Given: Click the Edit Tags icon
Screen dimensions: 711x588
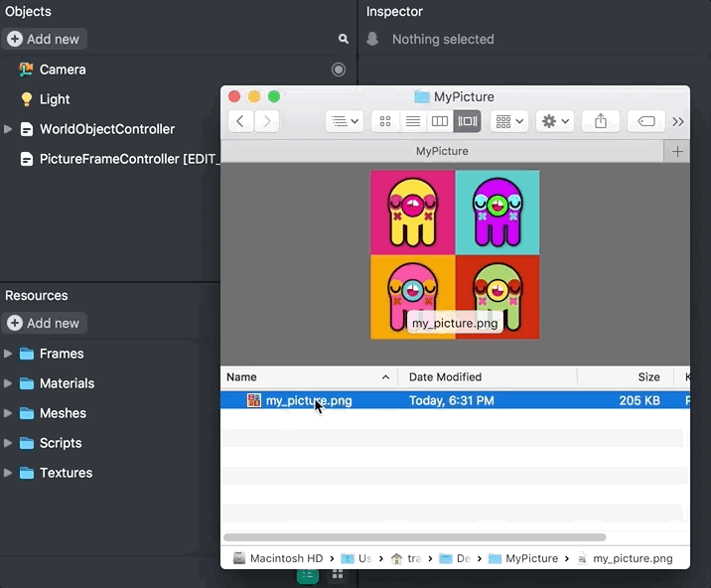Looking at the screenshot, I should (646, 121).
